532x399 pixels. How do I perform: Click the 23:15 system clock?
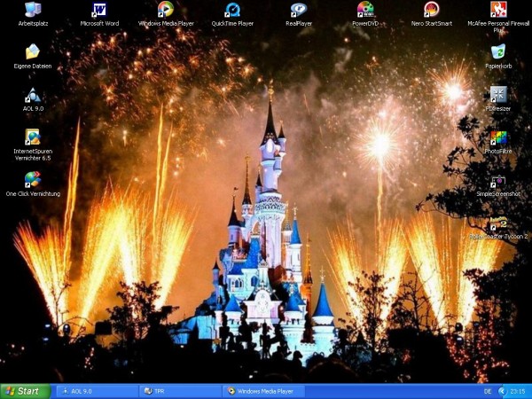(x=518, y=392)
